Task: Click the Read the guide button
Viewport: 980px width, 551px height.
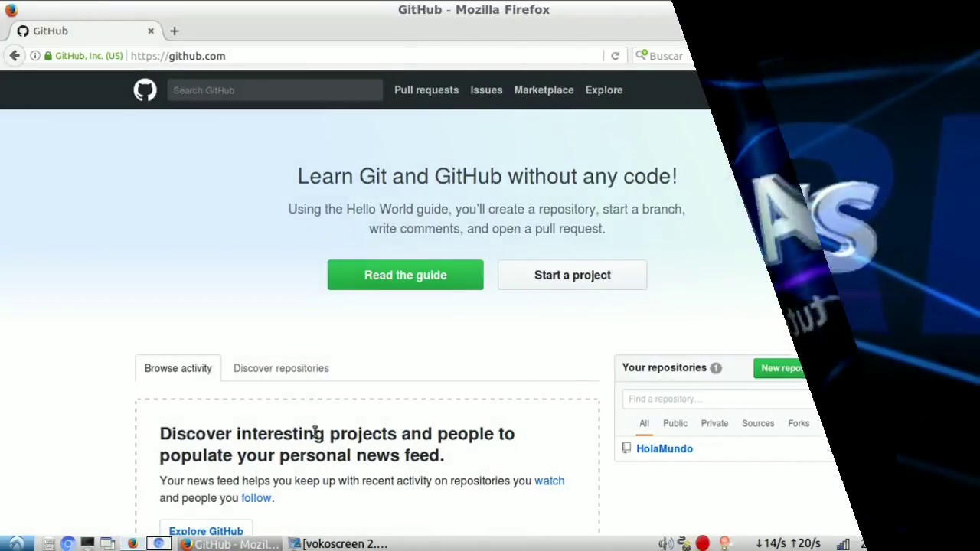Action: tap(405, 275)
